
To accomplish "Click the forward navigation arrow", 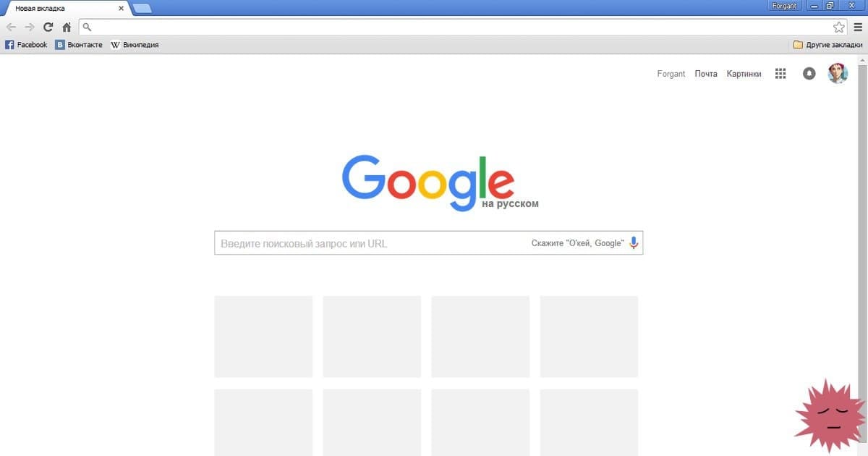I will point(30,27).
